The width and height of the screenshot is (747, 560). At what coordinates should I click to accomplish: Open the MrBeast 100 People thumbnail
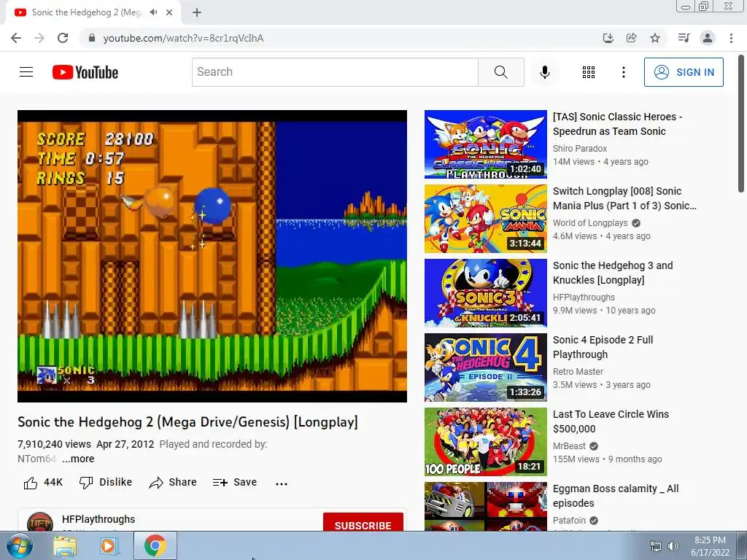[x=485, y=442]
